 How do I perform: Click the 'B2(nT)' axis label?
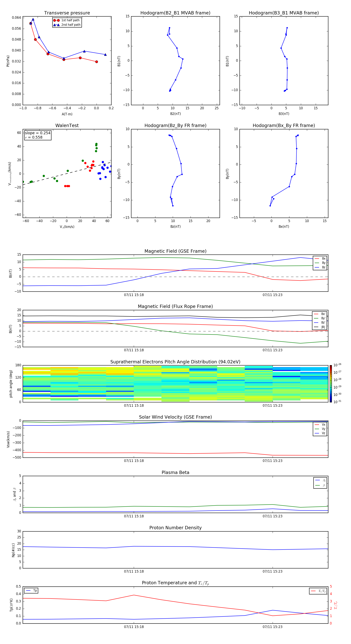pyautogui.click(x=175, y=114)
